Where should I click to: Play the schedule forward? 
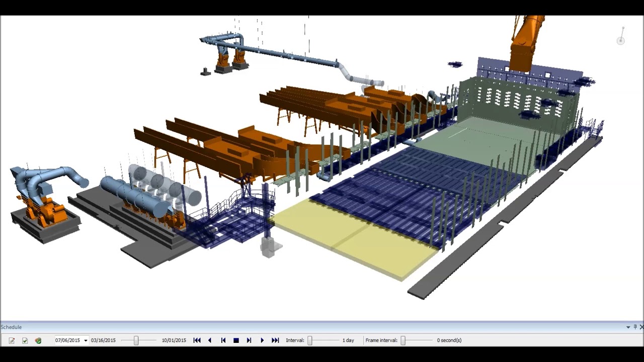coord(262,340)
